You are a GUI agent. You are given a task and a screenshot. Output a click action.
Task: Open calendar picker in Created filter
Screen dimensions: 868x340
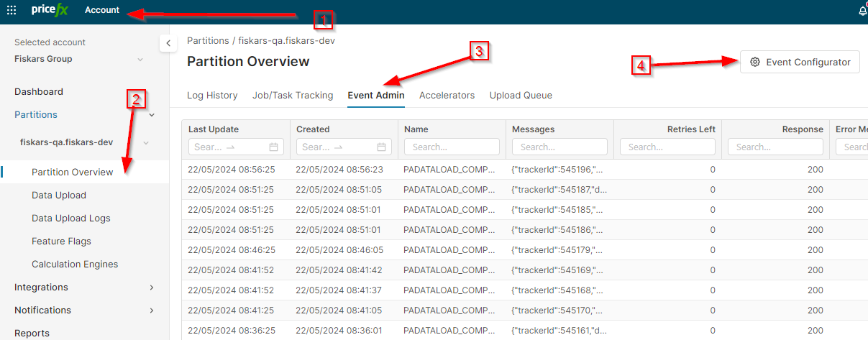pyautogui.click(x=381, y=147)
